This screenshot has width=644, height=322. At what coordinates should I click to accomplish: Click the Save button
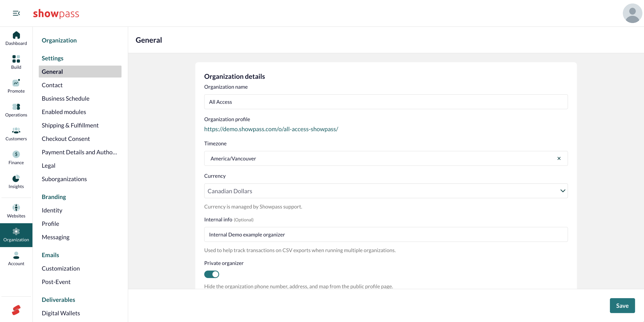tap(622, 306)
